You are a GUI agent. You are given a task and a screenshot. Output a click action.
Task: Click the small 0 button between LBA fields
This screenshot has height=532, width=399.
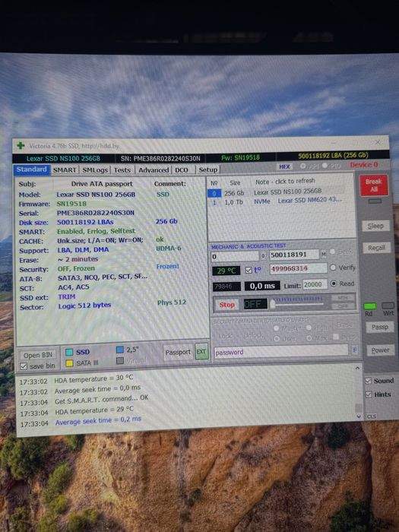[x=263, y=256]
